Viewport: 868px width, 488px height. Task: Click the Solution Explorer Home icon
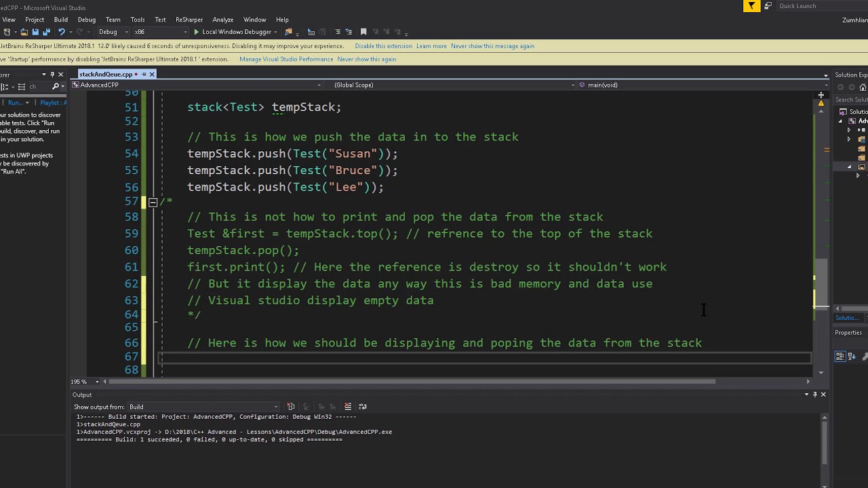pyautogui.click(x=863, y=87)
